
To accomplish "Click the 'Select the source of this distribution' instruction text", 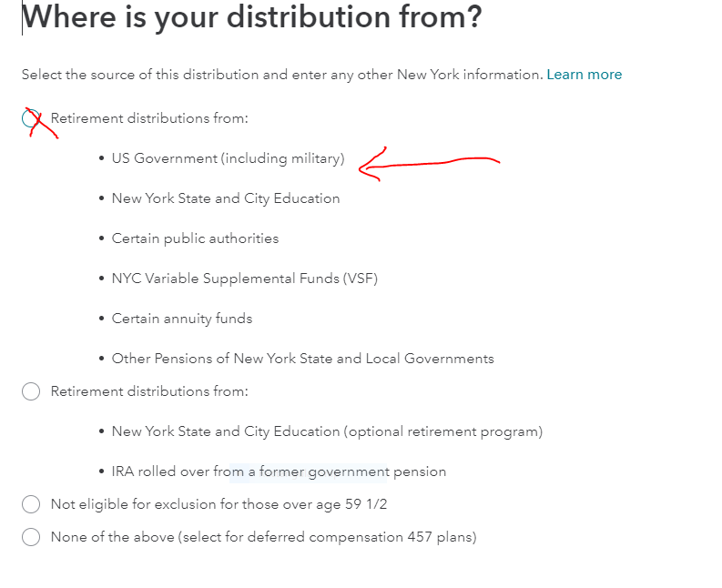I will [x=282, y=75].
